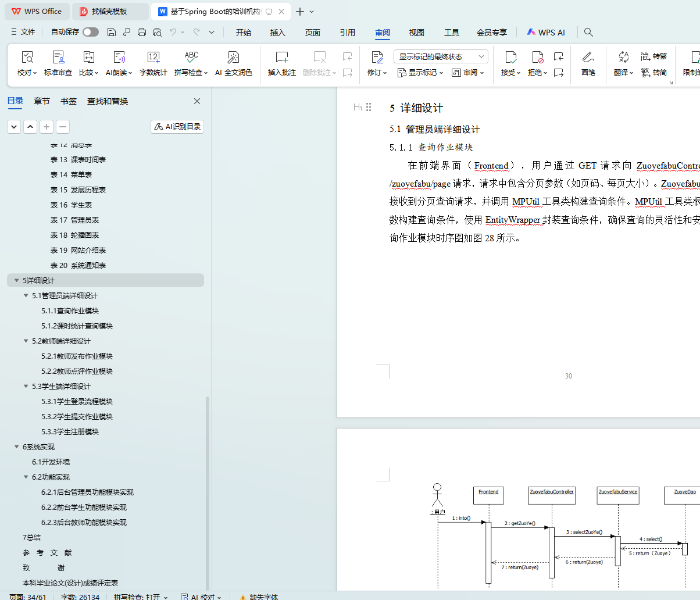Collapse the 6.2功能实现 outline node
This screenshot has height=600, width=700.
(x=26, y=477)
